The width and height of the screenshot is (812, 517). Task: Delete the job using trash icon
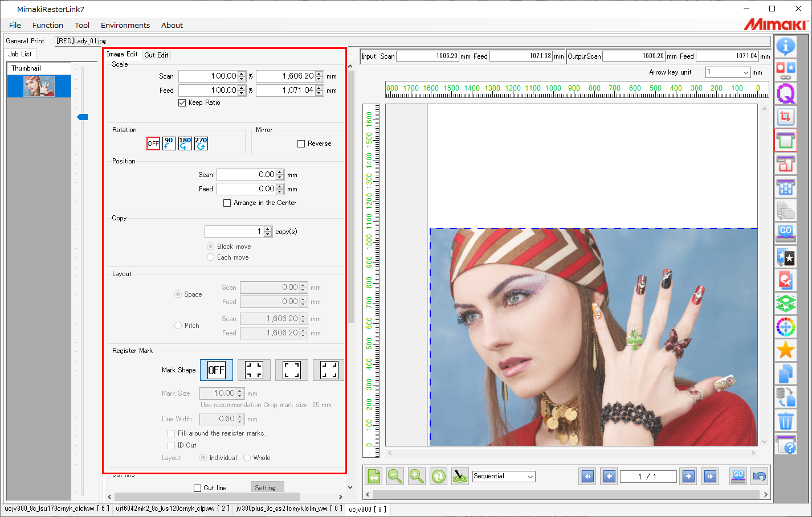coord(786,421)
